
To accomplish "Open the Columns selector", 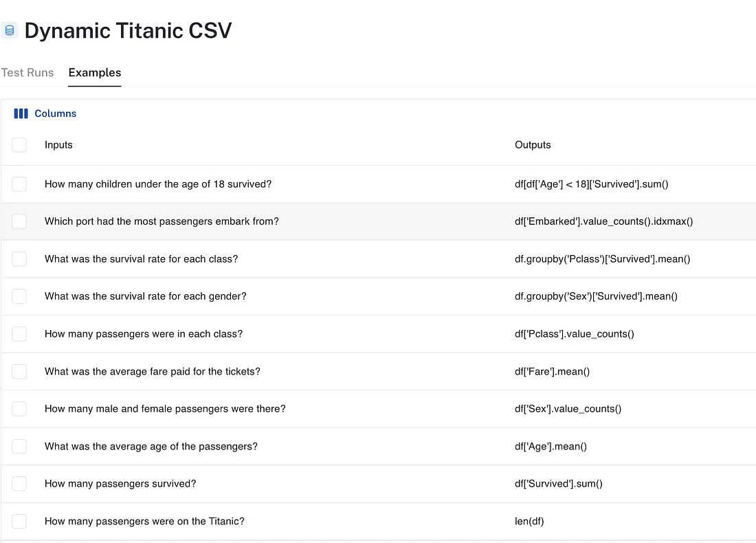I will 45,113.
